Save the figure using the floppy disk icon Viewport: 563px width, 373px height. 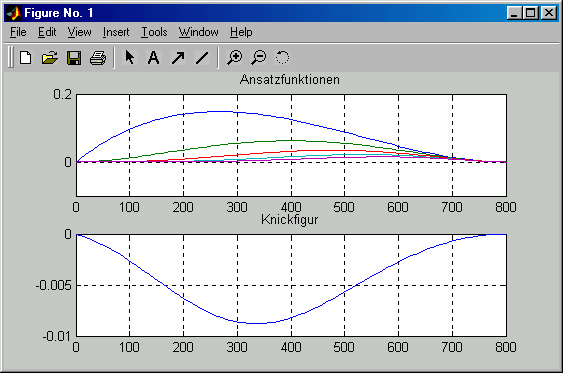(x=74, y=57)
